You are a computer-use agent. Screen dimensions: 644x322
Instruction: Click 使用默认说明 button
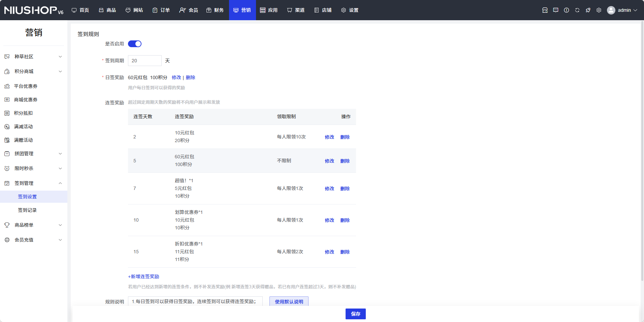coord(289,302)
